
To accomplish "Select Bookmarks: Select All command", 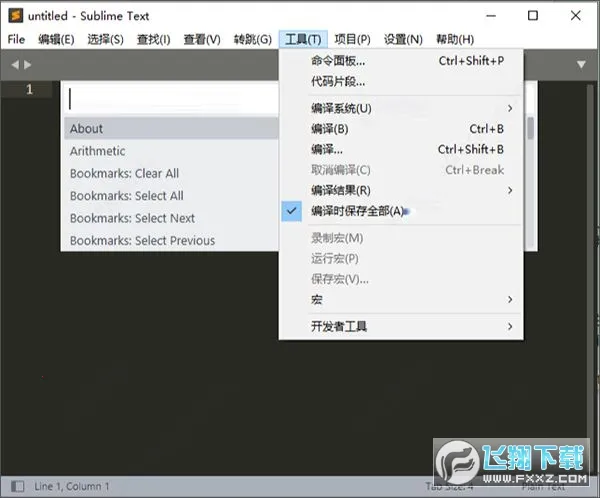I will click(x=171, y=196).
